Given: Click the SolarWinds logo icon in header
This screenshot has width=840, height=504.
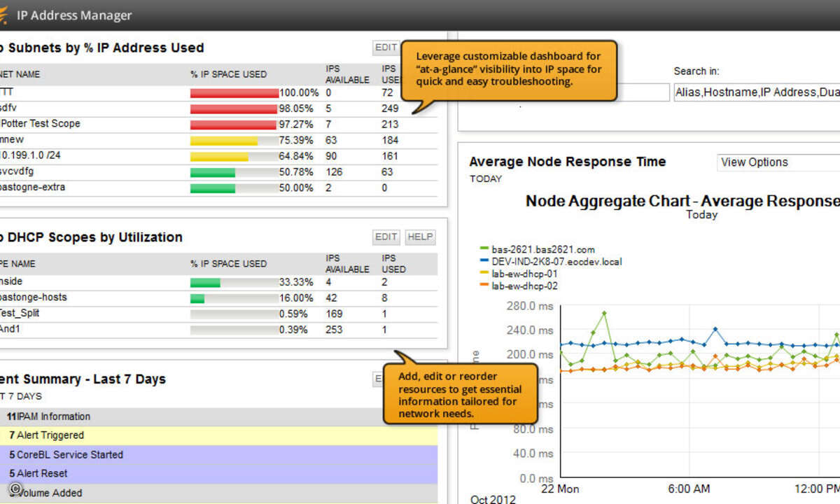Looking at the screenshot, I should pyautogui.click(x=3, y=15).
